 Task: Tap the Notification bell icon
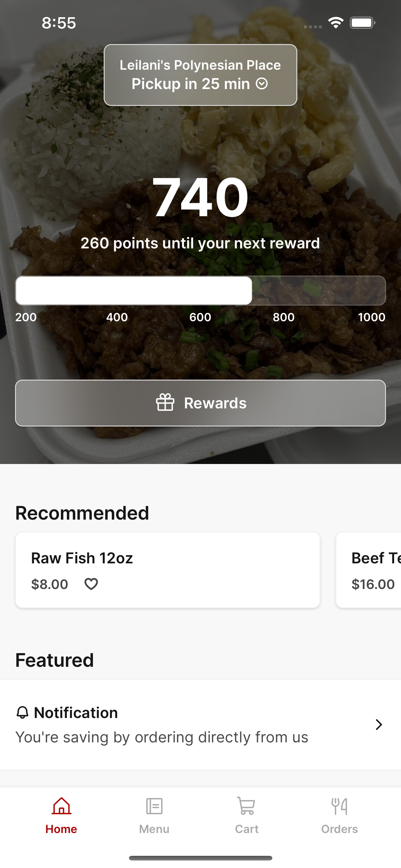[22, 712]
